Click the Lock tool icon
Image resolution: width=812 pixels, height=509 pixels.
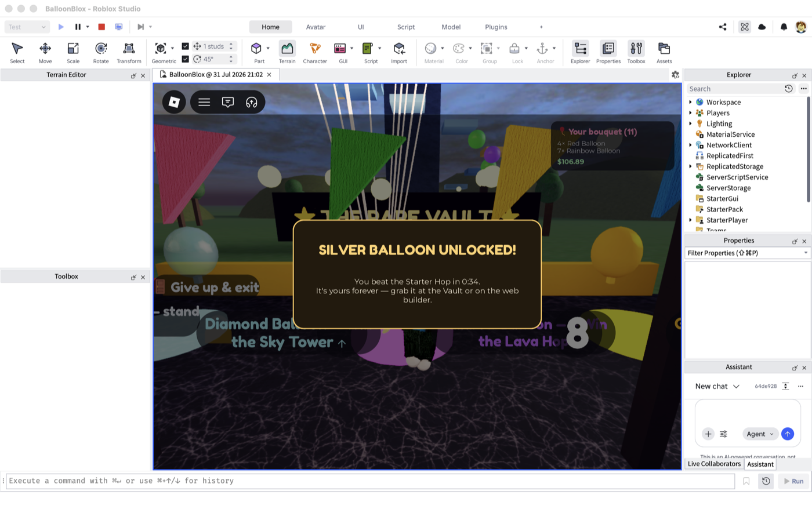click(x=514, y=49)
